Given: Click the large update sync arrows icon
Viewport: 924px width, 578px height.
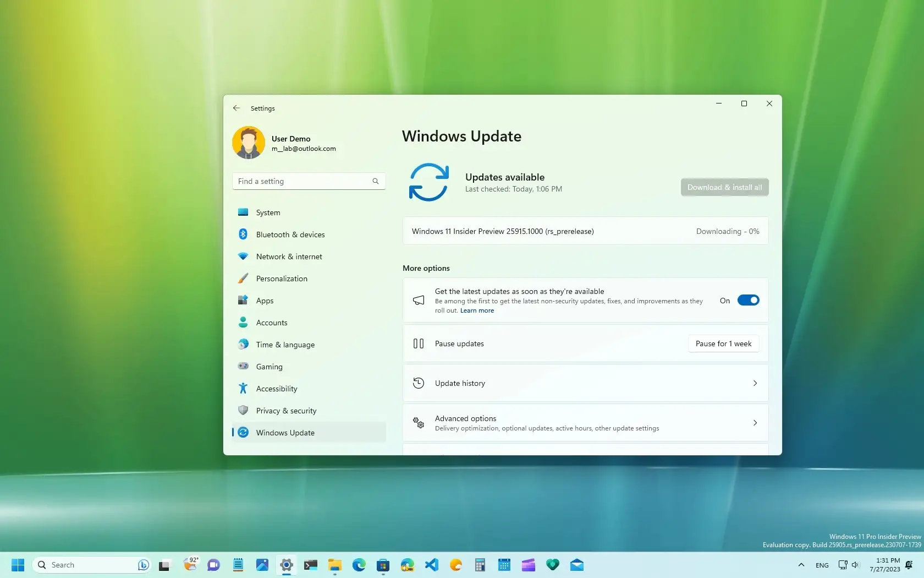Looking at the screenshot, I should point(429,182).
